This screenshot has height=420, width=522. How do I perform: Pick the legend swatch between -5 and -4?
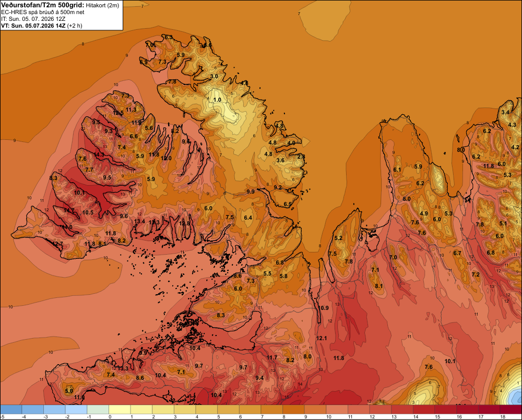click(11, 410)
